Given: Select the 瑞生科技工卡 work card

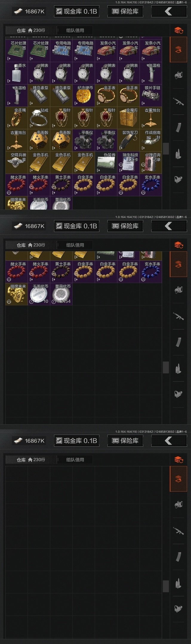Looking at the screenshot, I should 129,163.
